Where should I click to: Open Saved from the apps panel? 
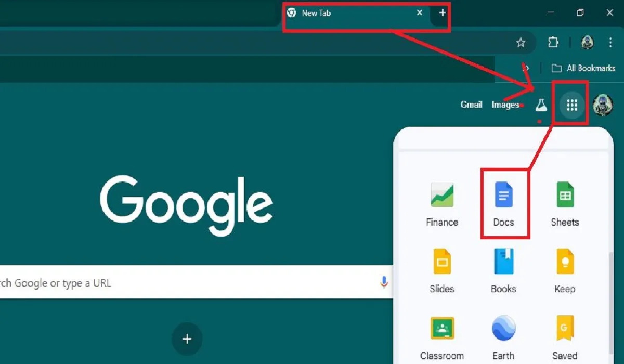click(565, 339)
